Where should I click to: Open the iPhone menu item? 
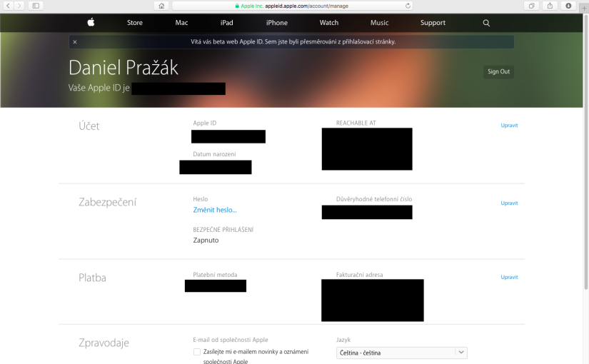point(277,23)
